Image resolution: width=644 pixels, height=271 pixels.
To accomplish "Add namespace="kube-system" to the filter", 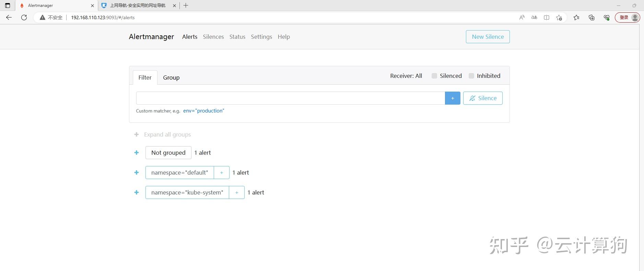I will [x=237, y=192].
